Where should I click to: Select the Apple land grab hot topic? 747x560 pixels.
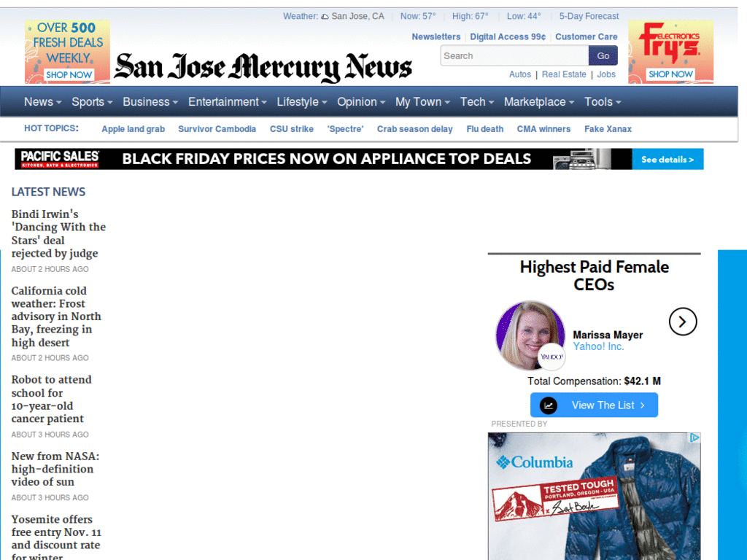click(133, 129)
